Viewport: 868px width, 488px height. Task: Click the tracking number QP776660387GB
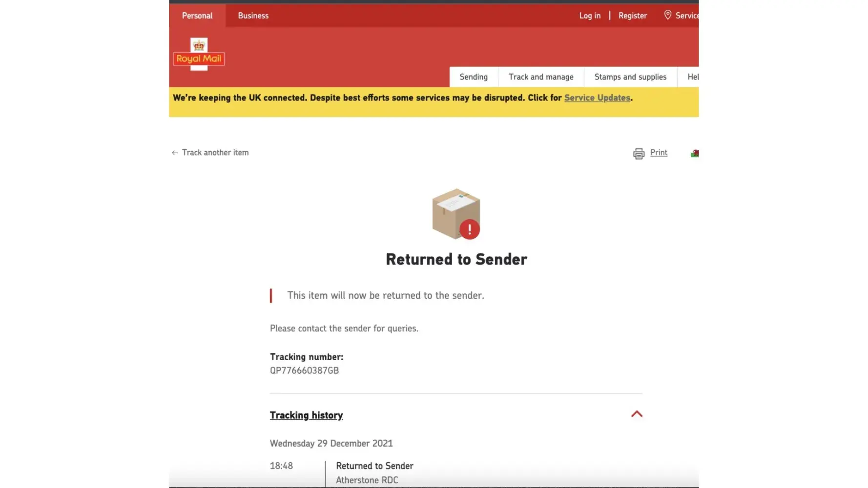(304, 370)
